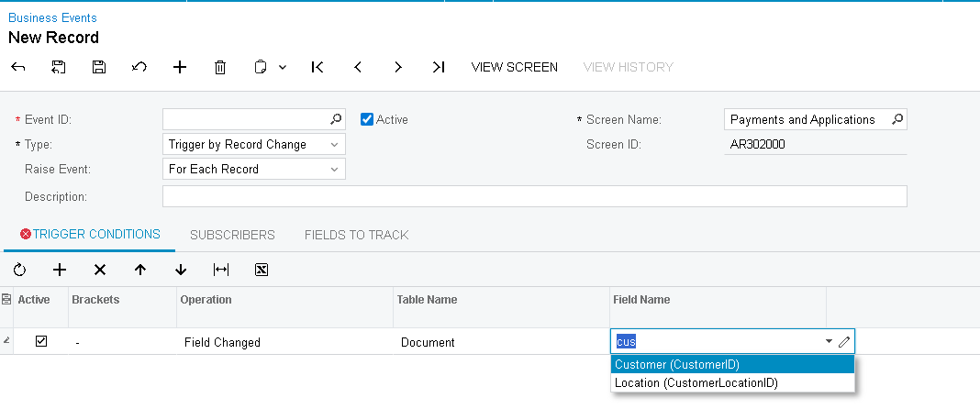Select Location (CustomerLocationID) from the list
The width and height of the screenshot is (980, 420).
(x=696, y=383)
